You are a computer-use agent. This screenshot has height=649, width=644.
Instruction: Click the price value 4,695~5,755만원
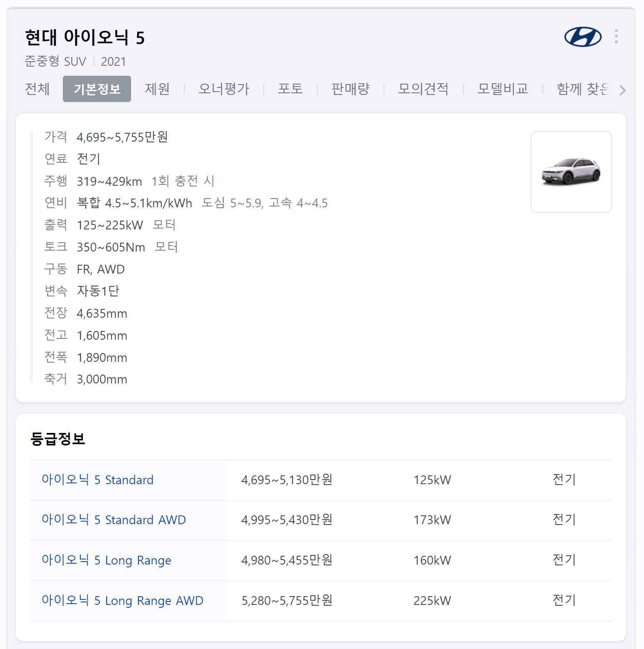pos(122,137)
